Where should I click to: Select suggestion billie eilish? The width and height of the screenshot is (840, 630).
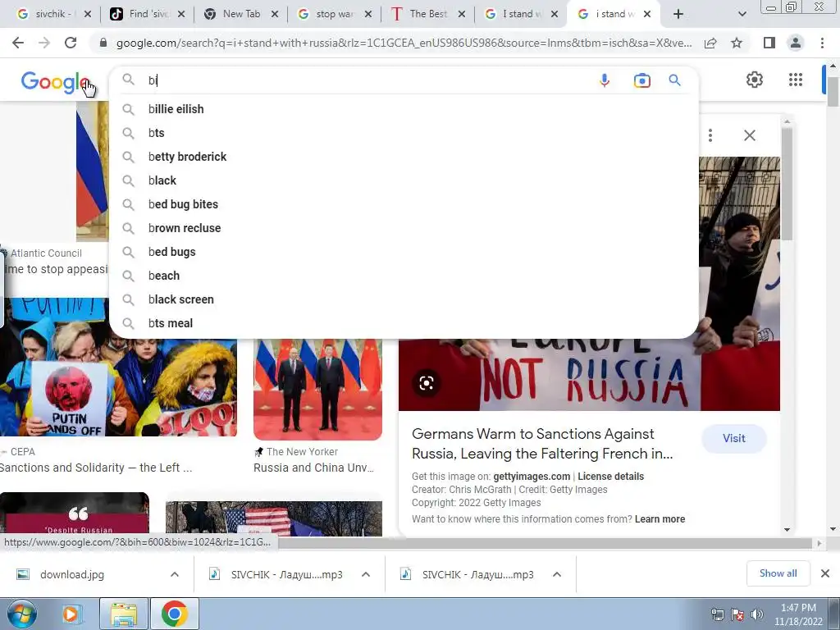coord(404,109)
